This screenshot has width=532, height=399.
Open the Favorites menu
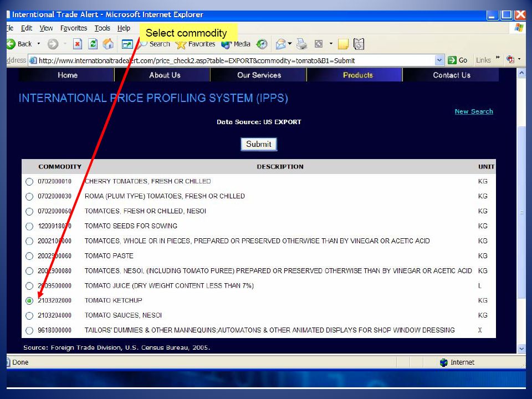[x=74, y=28]
